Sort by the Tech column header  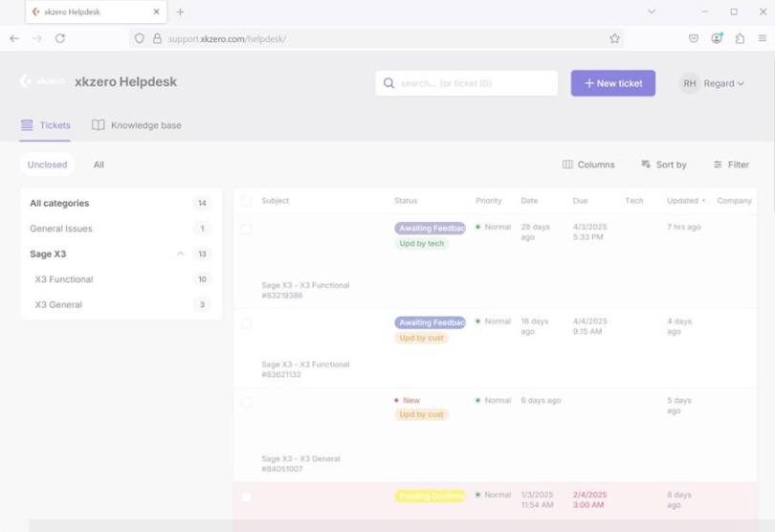[x=634, y=201]
